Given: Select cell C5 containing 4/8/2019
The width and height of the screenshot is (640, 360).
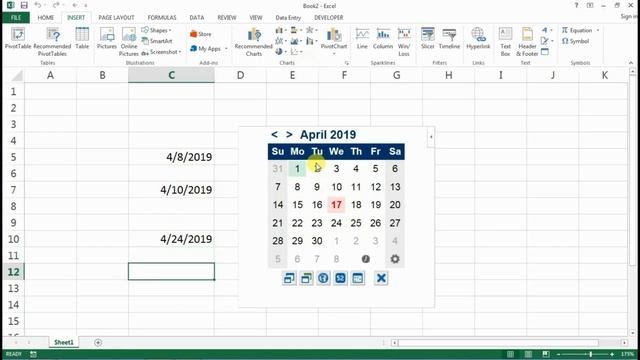Looking at the screenshot, I should 171,157.
